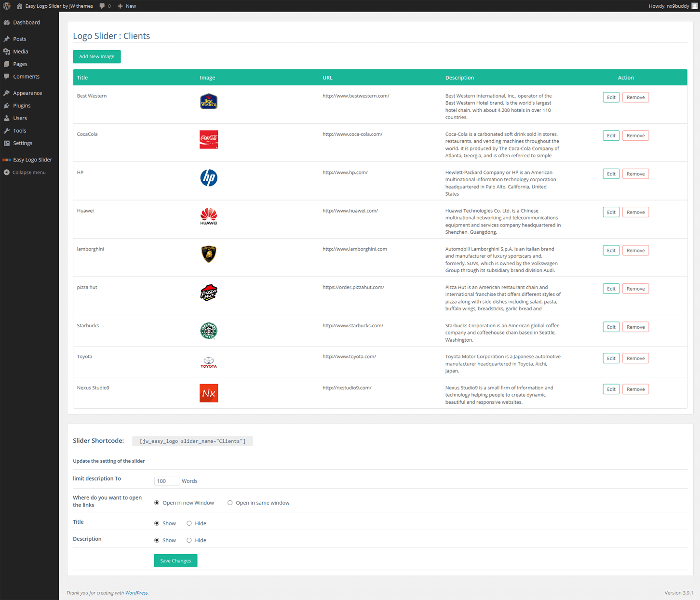
Task: Remove the Toyota logo entry
Action: click(635, 358)
